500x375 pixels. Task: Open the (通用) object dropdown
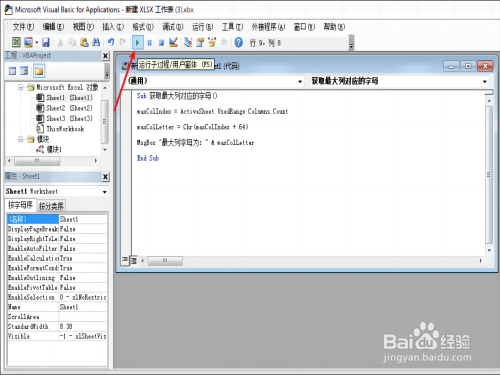click(300, 81)
